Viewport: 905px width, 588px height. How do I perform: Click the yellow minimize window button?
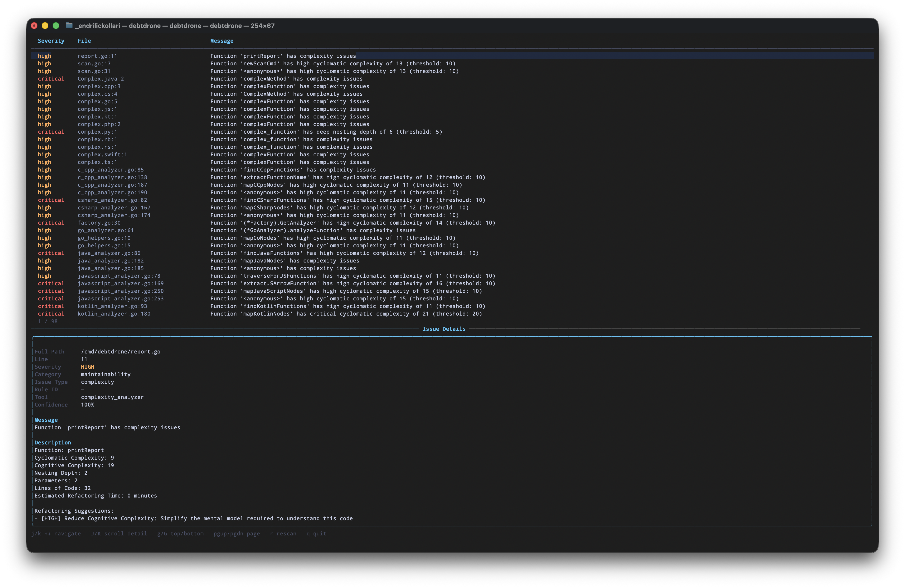[45, 26]
